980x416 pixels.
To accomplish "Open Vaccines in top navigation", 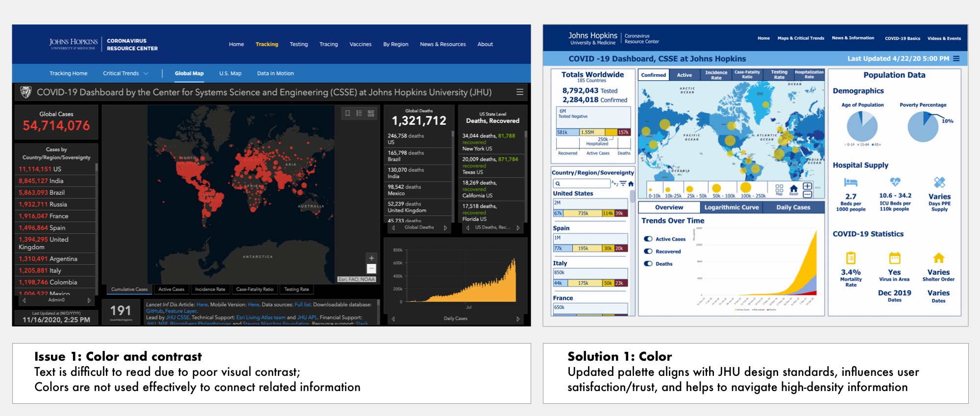I will click(x=360, y=44).
